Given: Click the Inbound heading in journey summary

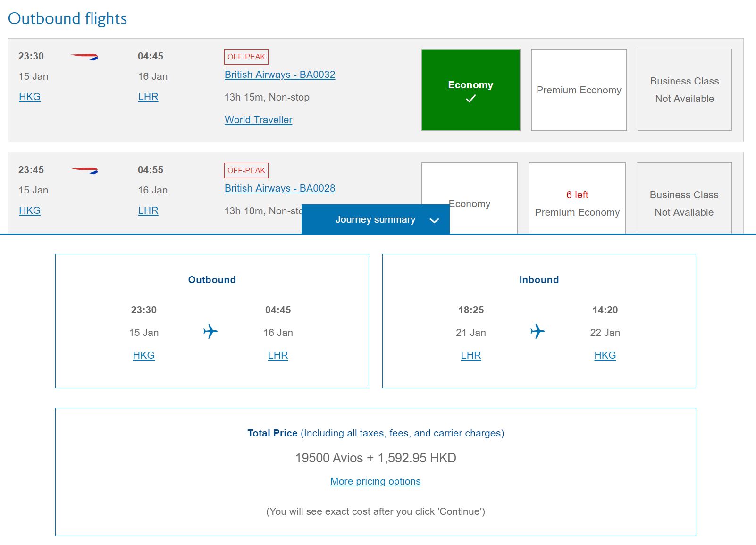Looking at the screenshot, I should pyautogui.click(x=539, y=280).
